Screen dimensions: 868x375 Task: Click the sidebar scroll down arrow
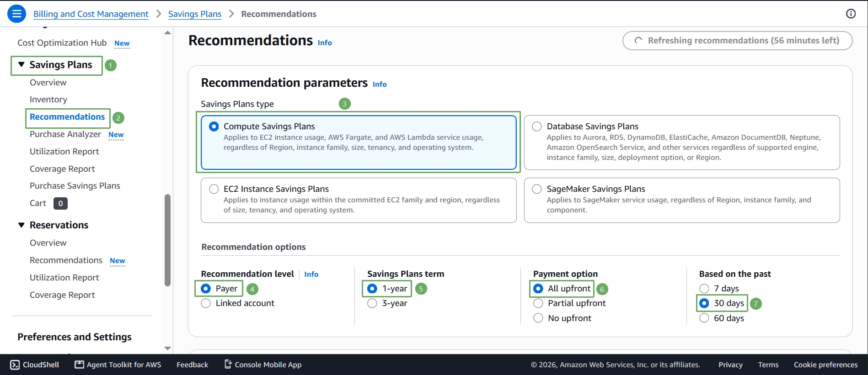(x=167, y=348)
